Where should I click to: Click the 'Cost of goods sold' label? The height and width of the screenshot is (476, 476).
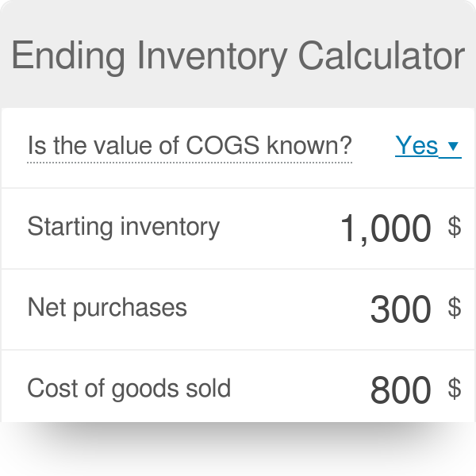[x=129, y=389]
